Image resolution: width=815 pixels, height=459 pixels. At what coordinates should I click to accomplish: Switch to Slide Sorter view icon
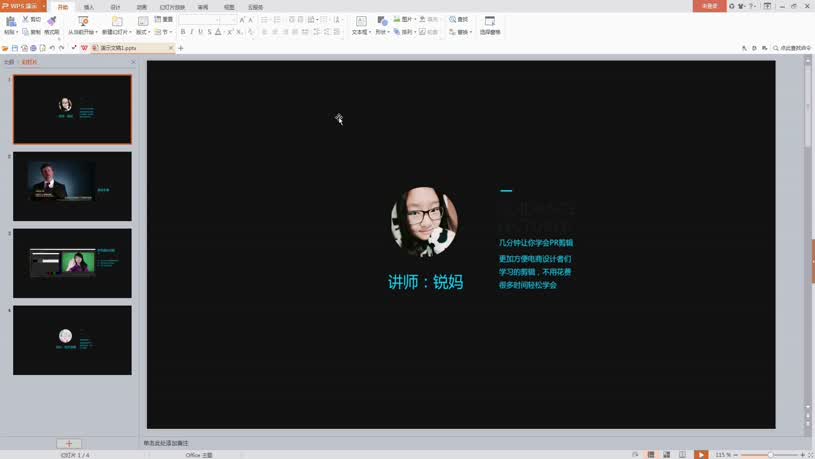coord(666,454)
